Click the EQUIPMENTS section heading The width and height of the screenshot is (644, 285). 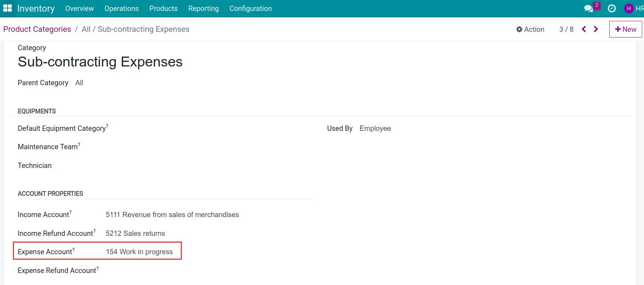click(37, 111)
